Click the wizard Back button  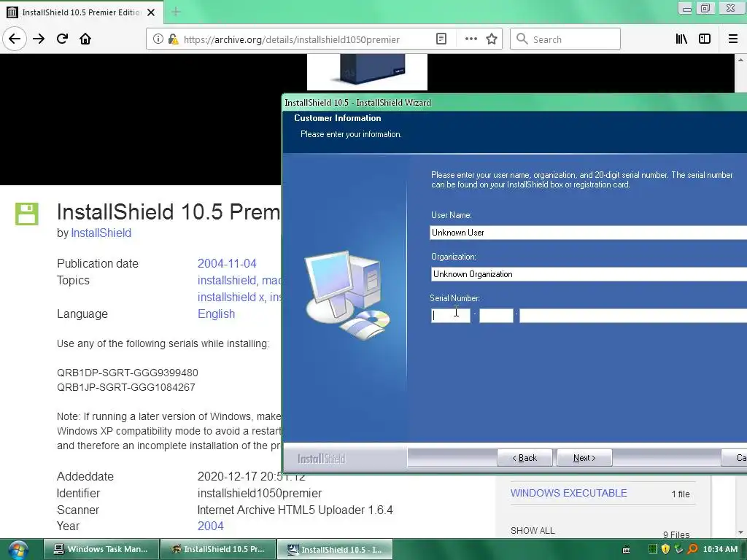525,458
